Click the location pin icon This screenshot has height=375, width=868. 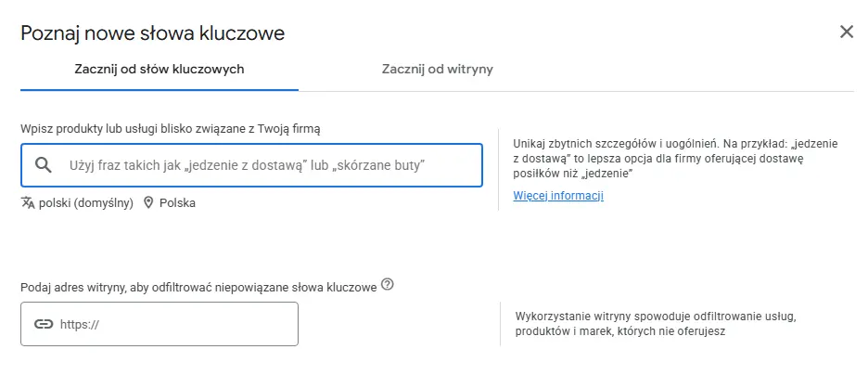[147, 202]
